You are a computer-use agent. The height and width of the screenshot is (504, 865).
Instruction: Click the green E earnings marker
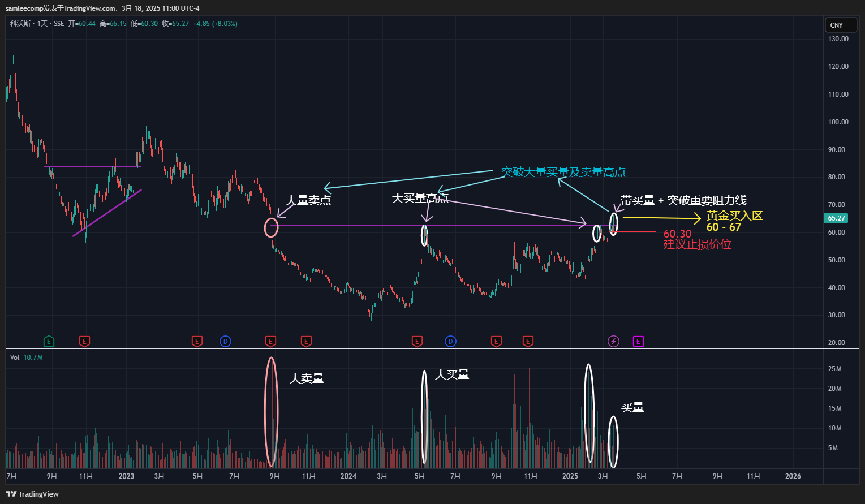49,341
